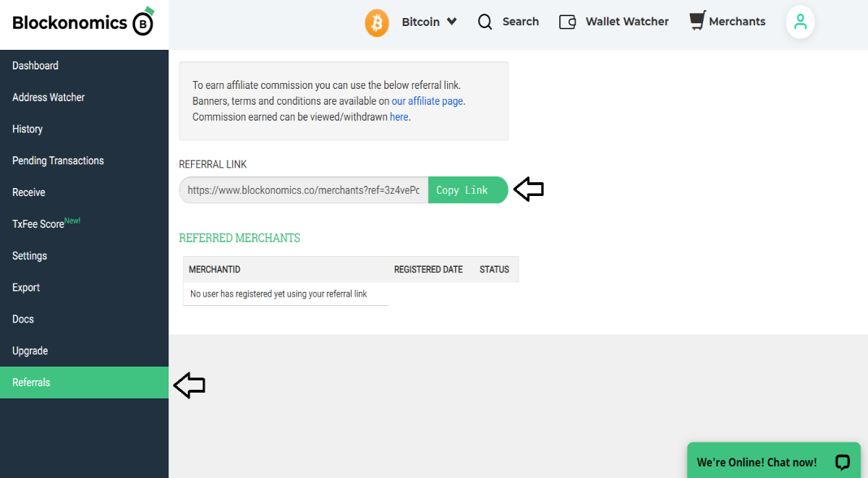Click the REGISTERED DATE column header
Screen dimensions: 868x478
coord(428,270)
